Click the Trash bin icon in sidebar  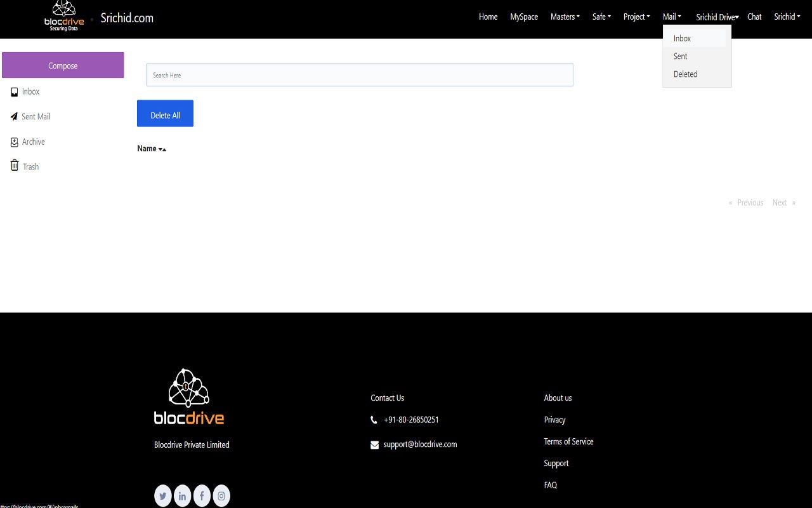point(15,166)
